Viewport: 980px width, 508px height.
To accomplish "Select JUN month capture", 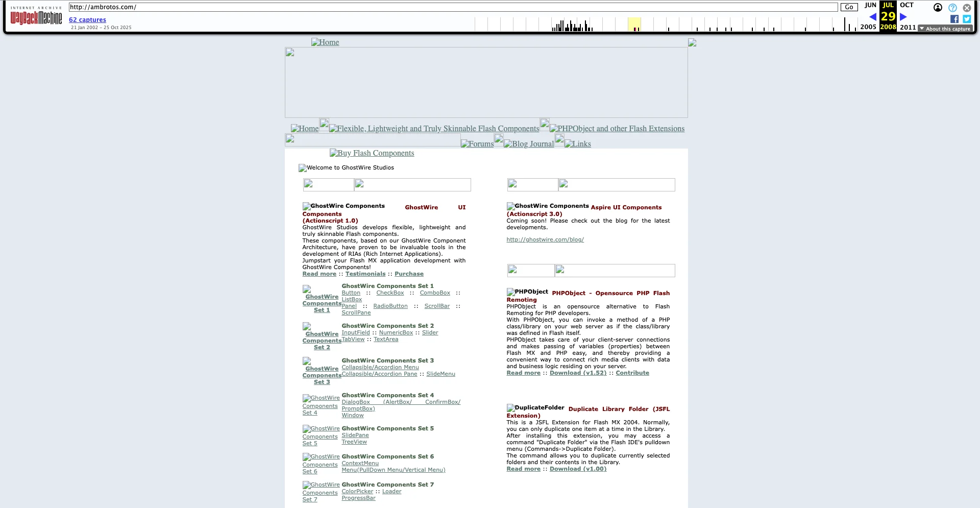I will click(x=870, y=5).
